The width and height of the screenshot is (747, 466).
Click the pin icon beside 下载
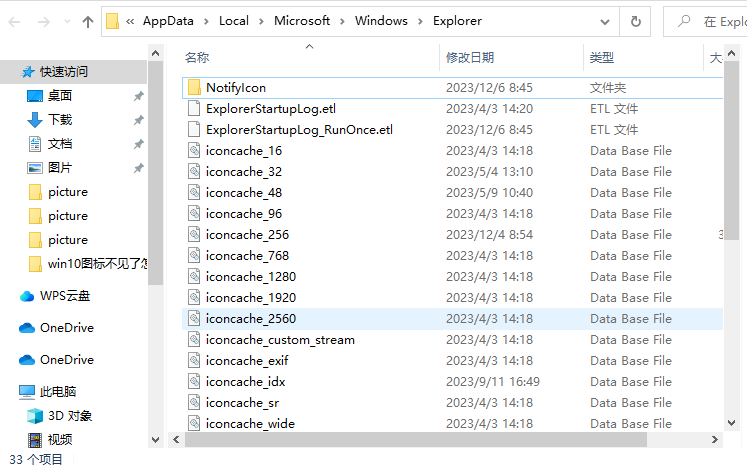138,120
